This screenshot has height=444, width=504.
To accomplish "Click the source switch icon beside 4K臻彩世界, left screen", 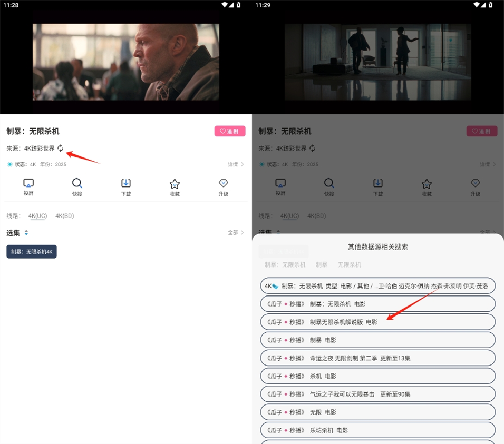I will 61,148.
